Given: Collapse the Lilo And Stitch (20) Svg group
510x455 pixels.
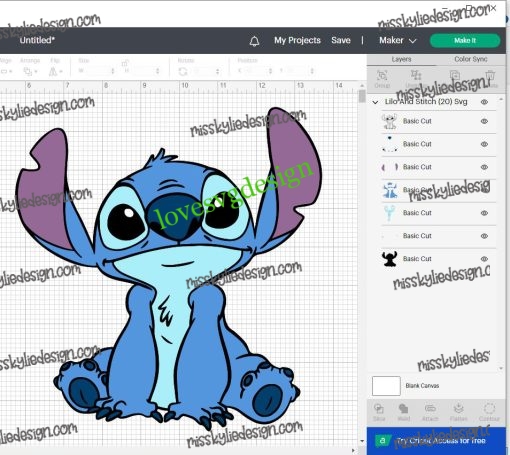Looking at the screenshot, I should click(375, 102).
